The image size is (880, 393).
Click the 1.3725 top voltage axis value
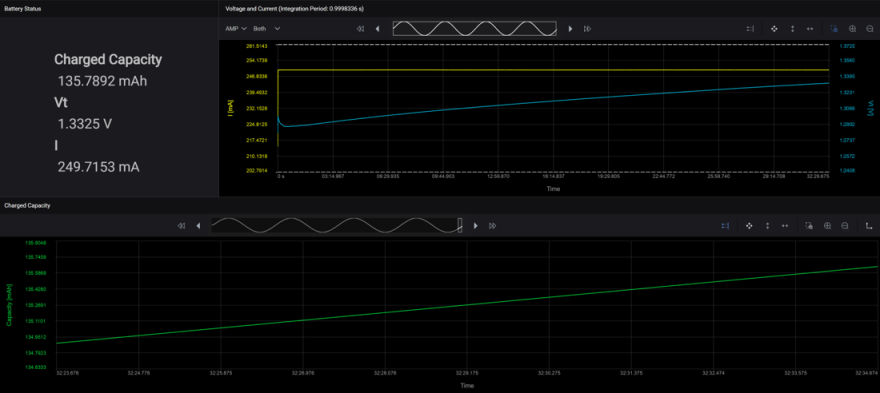pos(847,45)
